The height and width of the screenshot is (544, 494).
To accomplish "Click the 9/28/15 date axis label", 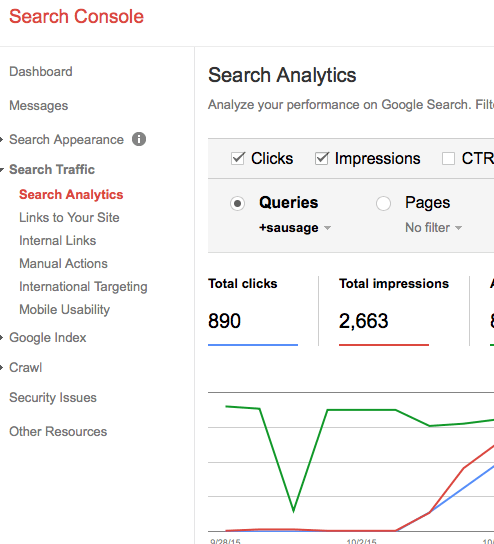I will pos(225,542).
